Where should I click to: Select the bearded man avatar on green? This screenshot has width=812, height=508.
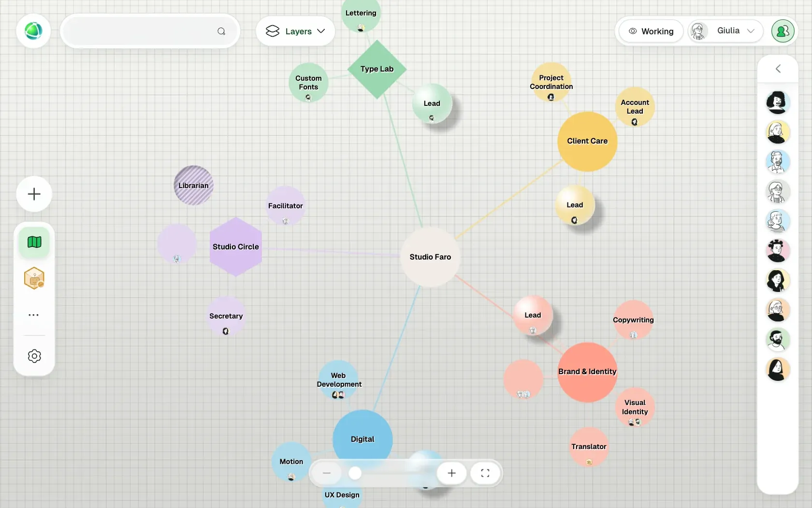click(x=777, y=340)
